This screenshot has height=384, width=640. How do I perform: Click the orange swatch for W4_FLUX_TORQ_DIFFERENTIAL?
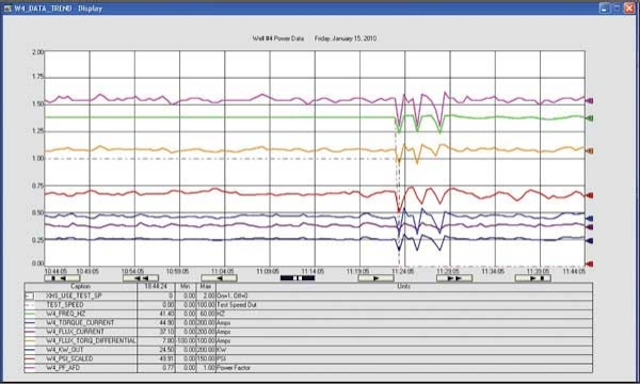30,341
